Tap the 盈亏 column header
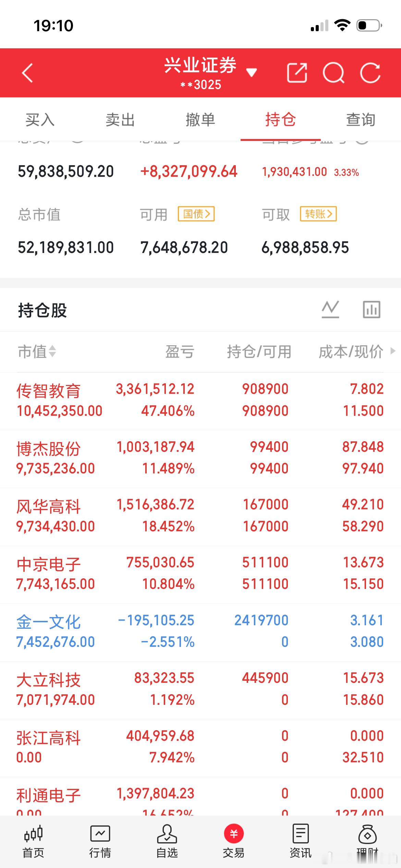This screenshot has height=868, width=401. [x=180, y=351]
